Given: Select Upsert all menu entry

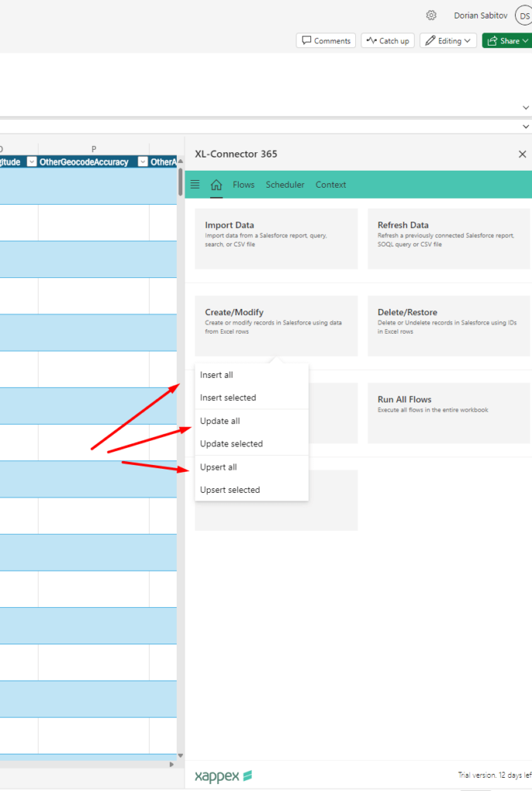Looking at the screenshot, I should tap(219, 467).
